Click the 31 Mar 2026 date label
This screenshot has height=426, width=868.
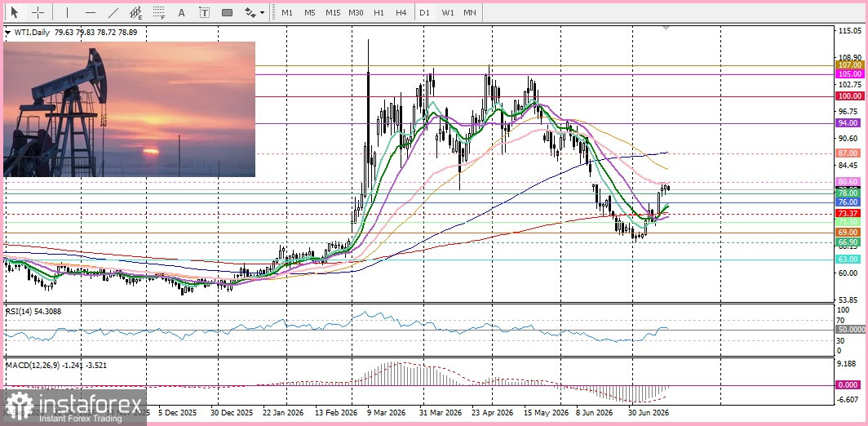441,413
